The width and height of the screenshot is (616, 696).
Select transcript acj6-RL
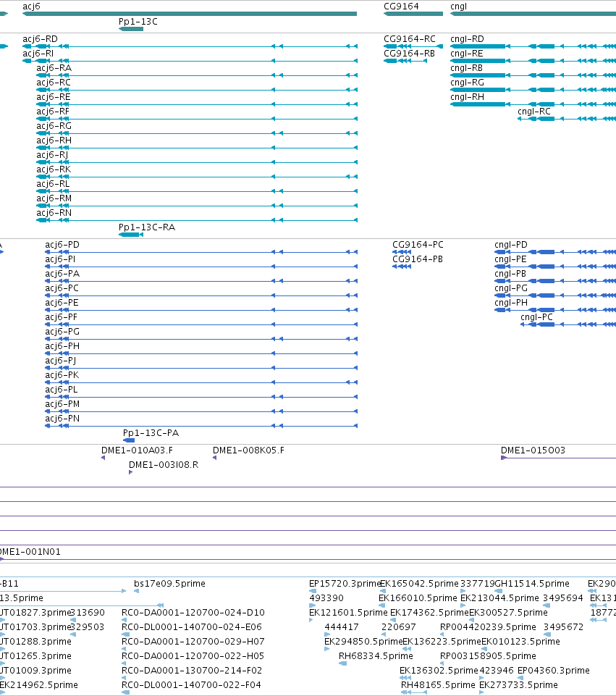pyautogui.click(x=54, y=184)
